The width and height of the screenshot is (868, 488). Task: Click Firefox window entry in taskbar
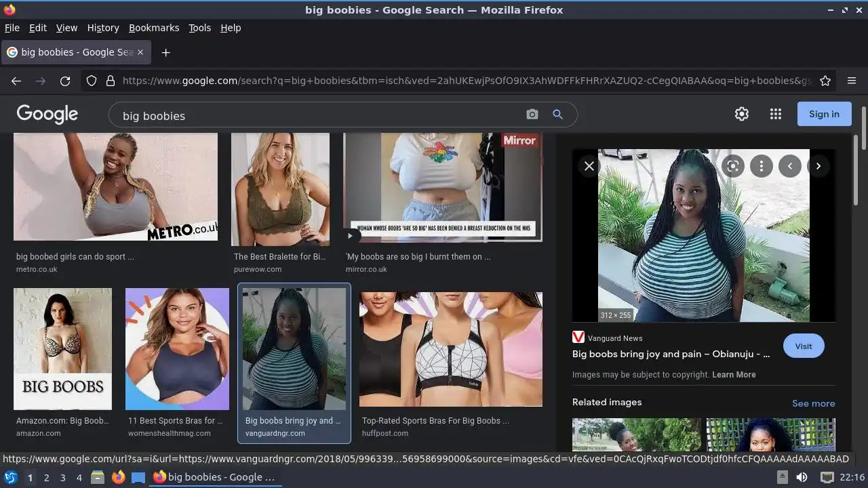coord(214,477)
